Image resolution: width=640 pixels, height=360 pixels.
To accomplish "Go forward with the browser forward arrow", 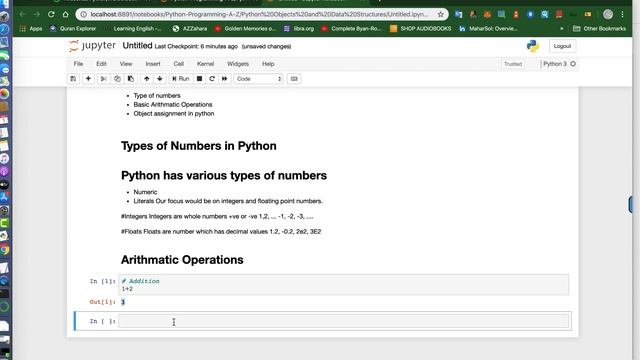I will point(37,14).
